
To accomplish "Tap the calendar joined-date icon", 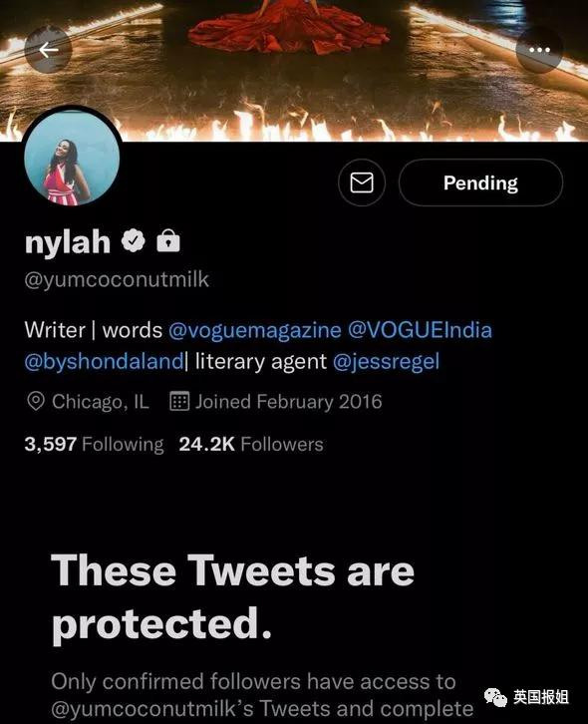I will (179, 401).
